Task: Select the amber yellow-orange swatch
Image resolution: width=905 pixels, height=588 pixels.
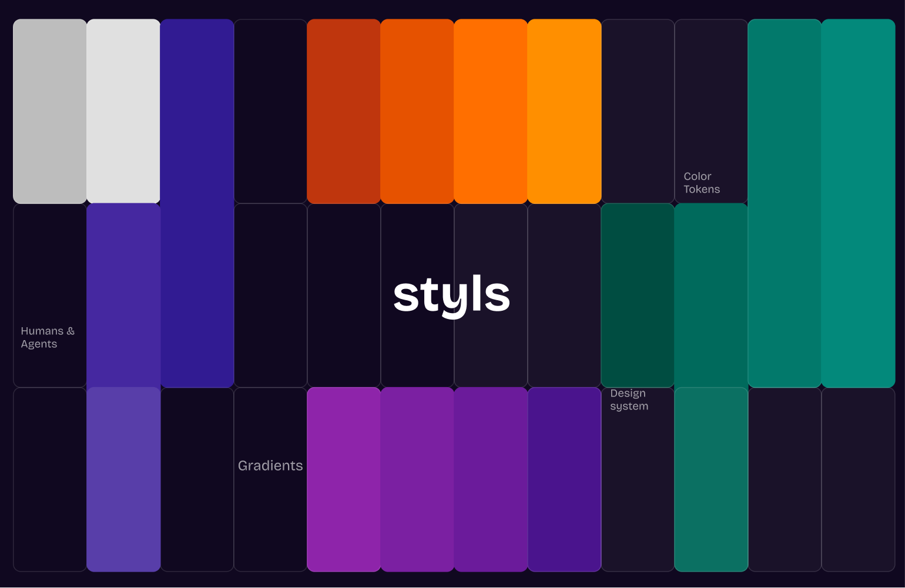Action: pos(564,112)
